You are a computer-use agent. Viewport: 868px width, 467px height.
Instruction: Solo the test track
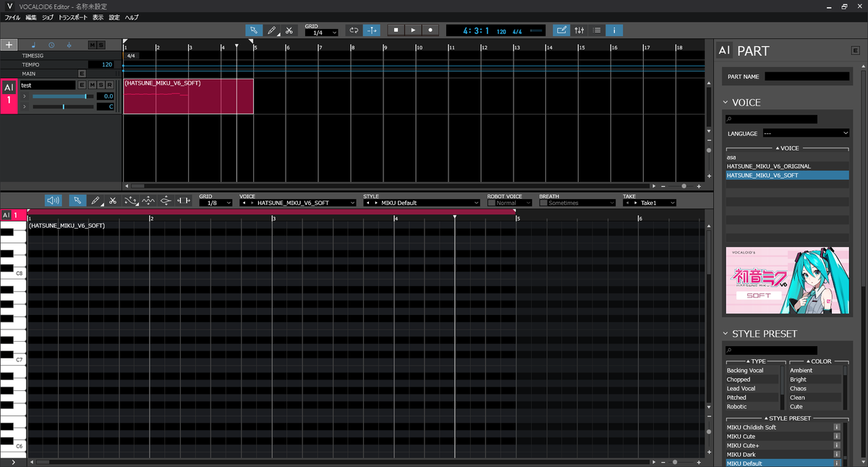tap(101, 85)
